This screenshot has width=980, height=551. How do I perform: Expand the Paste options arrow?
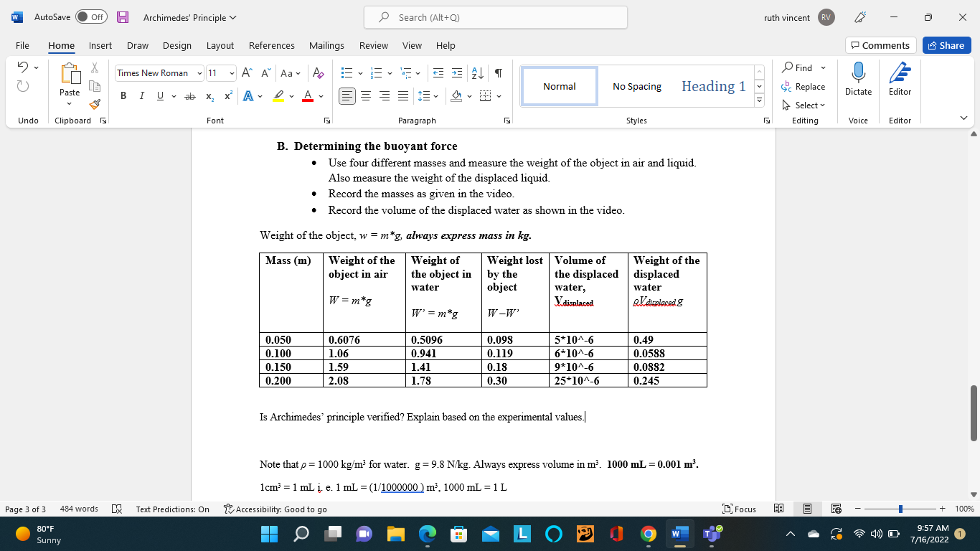(70, 103)
